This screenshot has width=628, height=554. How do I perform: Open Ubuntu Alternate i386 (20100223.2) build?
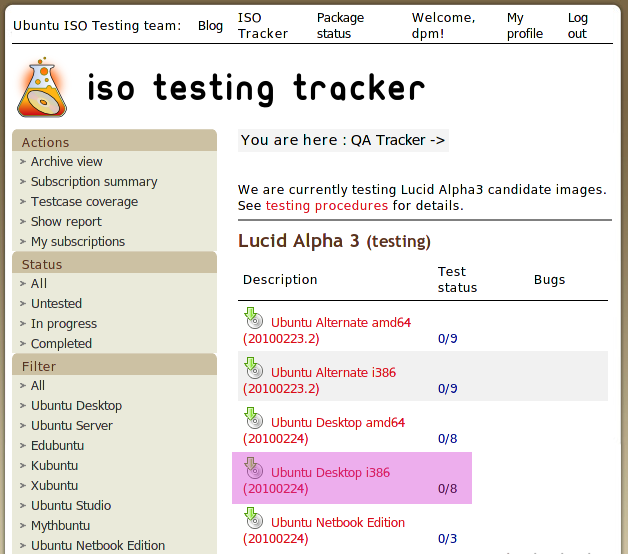coord(319,381)
